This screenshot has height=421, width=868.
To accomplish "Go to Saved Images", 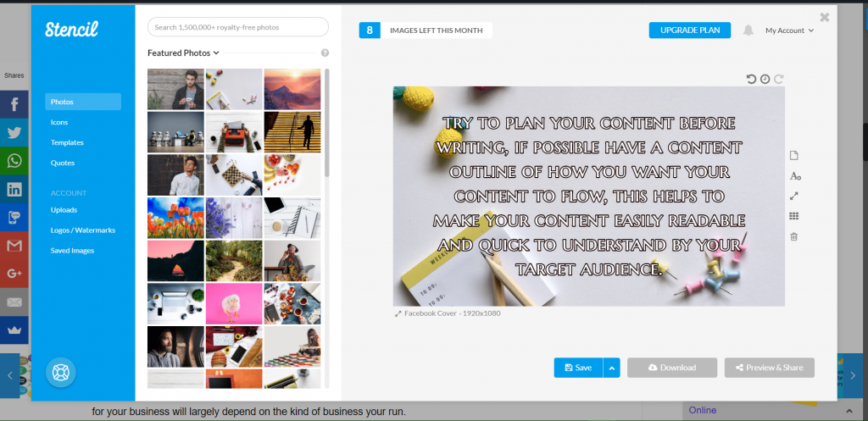I will (72, 251).
